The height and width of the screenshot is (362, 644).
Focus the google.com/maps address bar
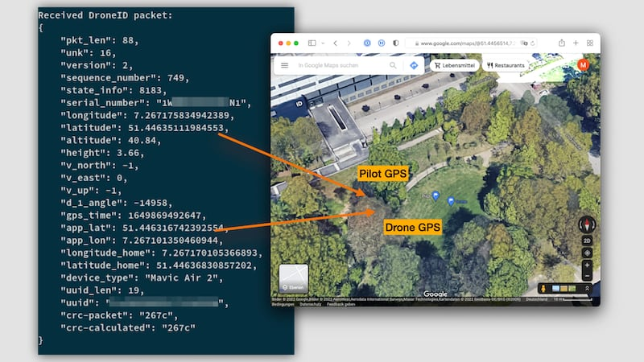471,43
